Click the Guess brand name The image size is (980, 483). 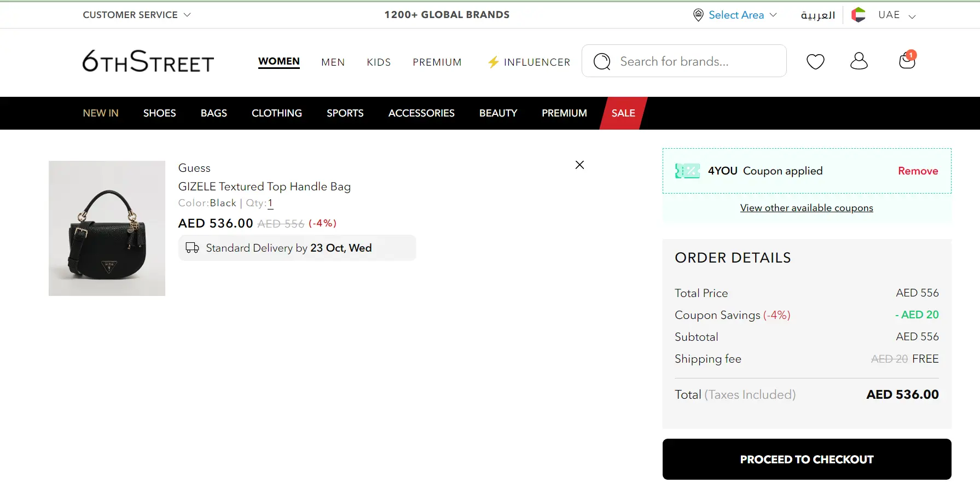pyautogui.click(x=194, y=168)
